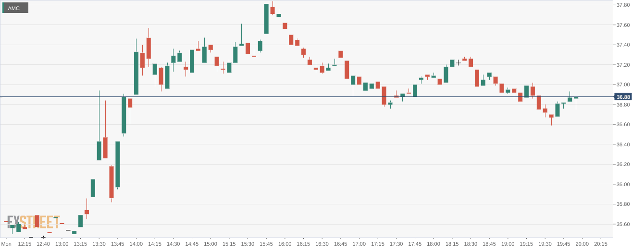Select the 16:00 time axis label
The image size is (644, 250).
pyautogui.click(x=285, y=244)
